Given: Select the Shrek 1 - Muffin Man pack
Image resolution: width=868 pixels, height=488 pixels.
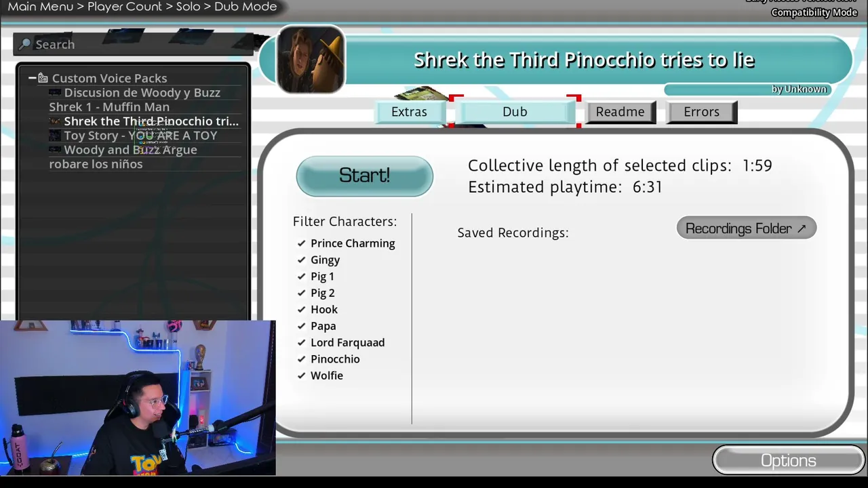Looking at the screenshot, I should tap(109, 107).
